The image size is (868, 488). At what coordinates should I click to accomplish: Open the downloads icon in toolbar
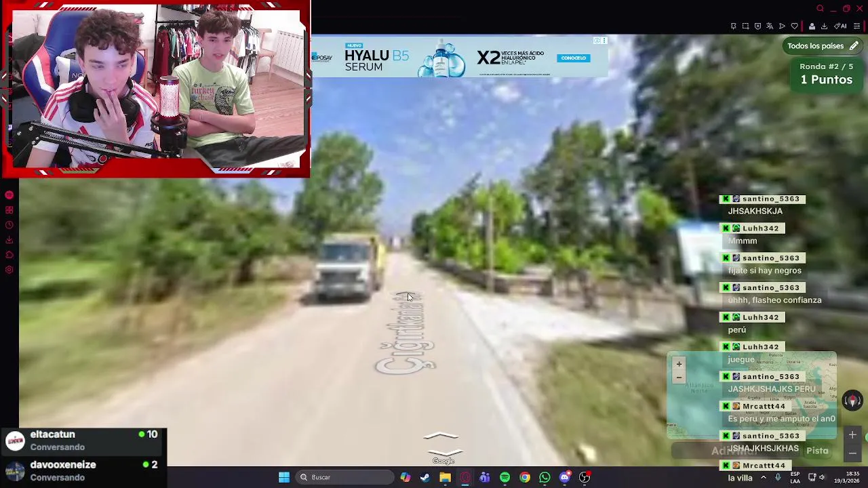point(824,26)
